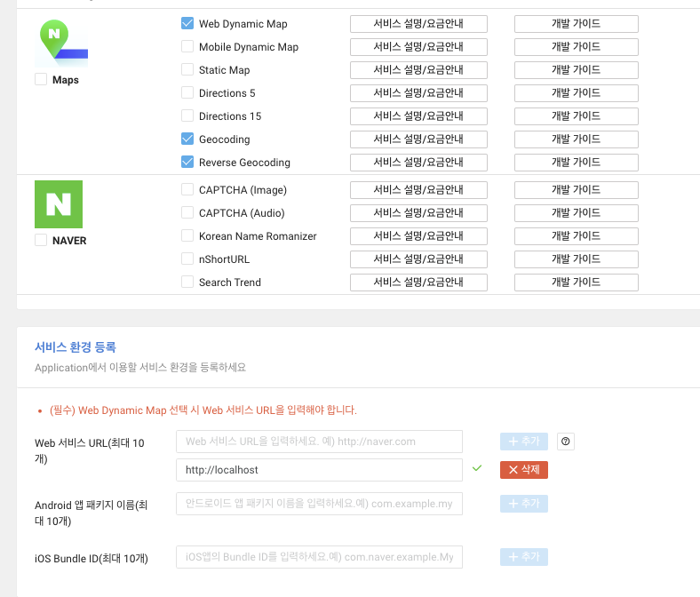The height and width of the screenshot is (597, 700).
Task: Check the Search Trend checkbox
Action: coord(187,283)
